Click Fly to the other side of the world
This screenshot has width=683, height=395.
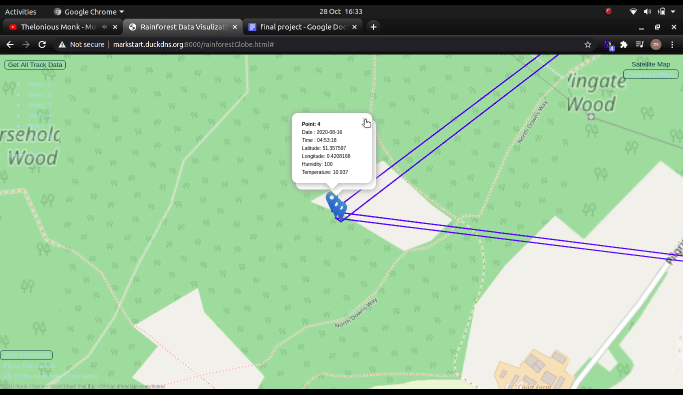[x=51, y=376]
